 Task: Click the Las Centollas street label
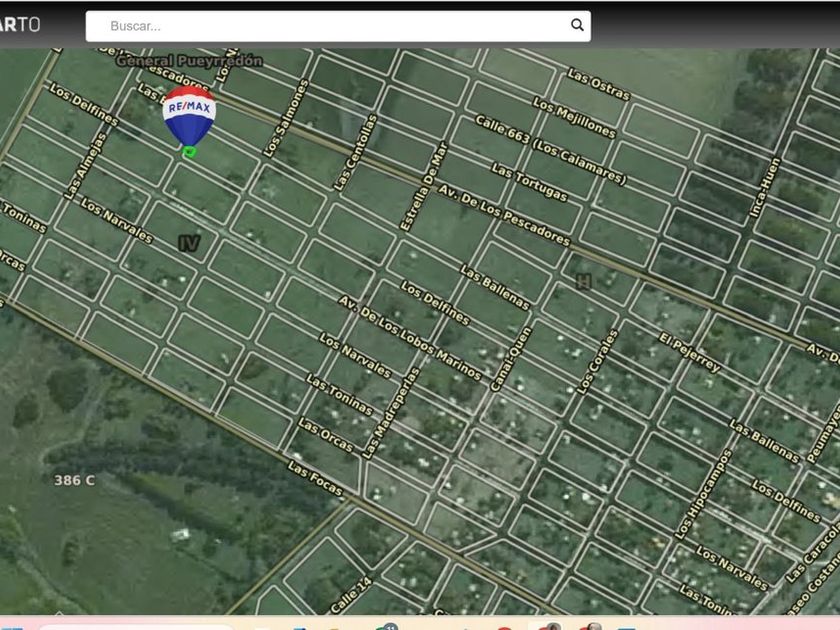click(x=355, y=153)
